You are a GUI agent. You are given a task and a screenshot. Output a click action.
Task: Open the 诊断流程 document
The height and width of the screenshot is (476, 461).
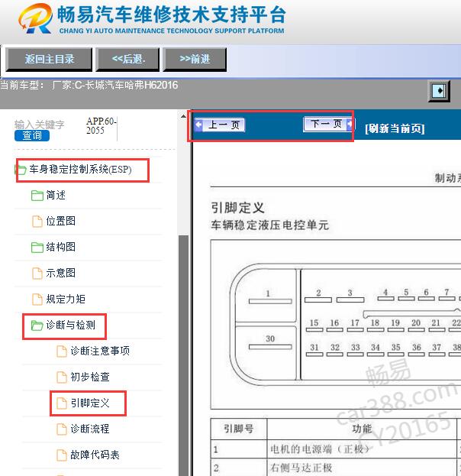click(x=90, y=429)
